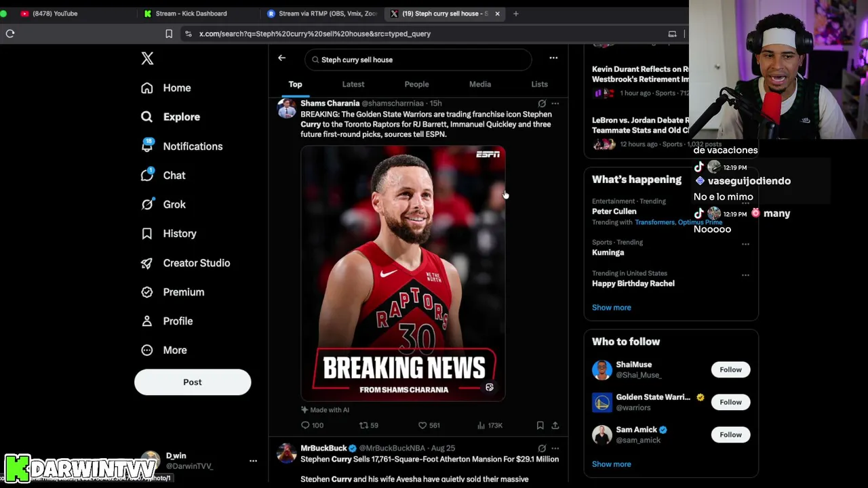The width and height of the screenshot is (868, 488).
Task: Open Profile in the X sidebar
Action: pyautogui.click(x=167, y=321)
